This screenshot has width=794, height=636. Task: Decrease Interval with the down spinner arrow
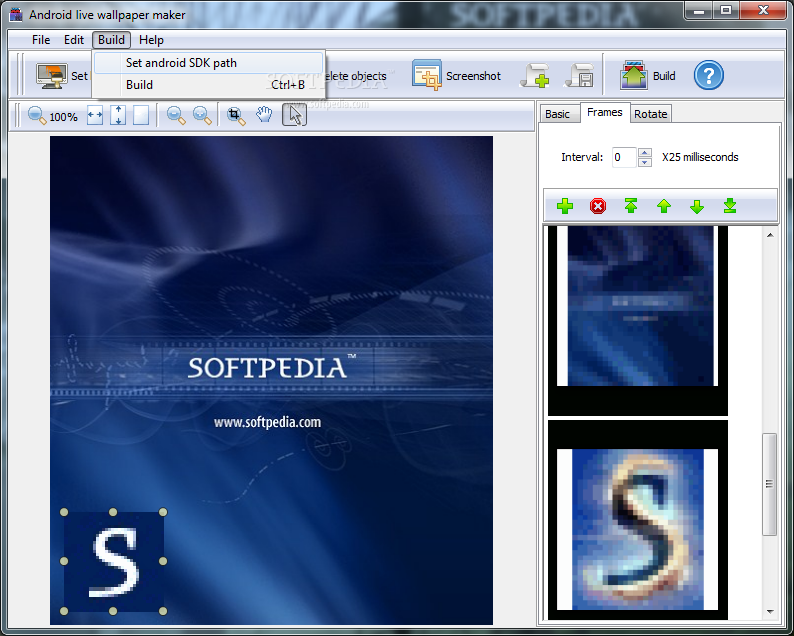[x=645, y=163]
